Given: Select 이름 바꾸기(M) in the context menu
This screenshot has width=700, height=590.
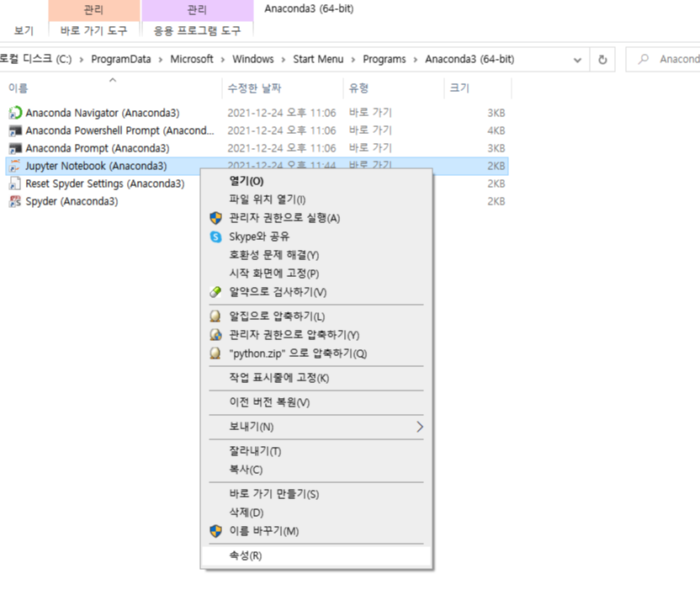Looking at the screenshot, I should (x=316, y=531).
